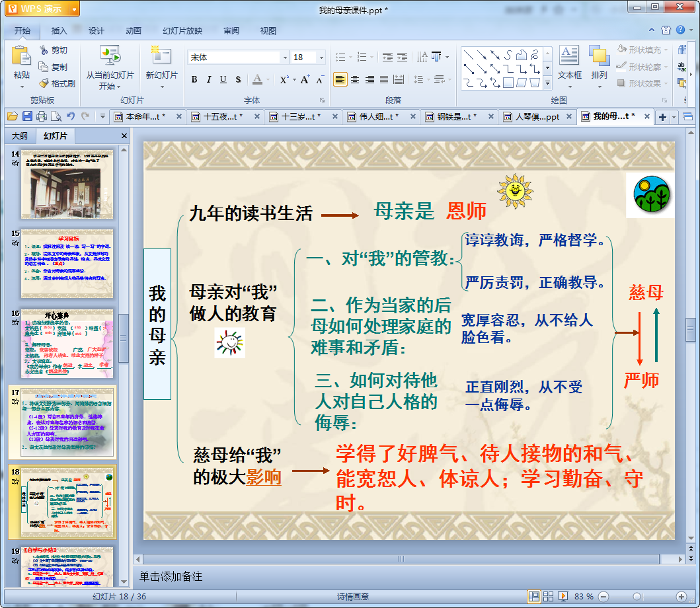This screenshot has height=608, width=700.
Task: Click the zoom slider handle
Action: coord(637,596)
